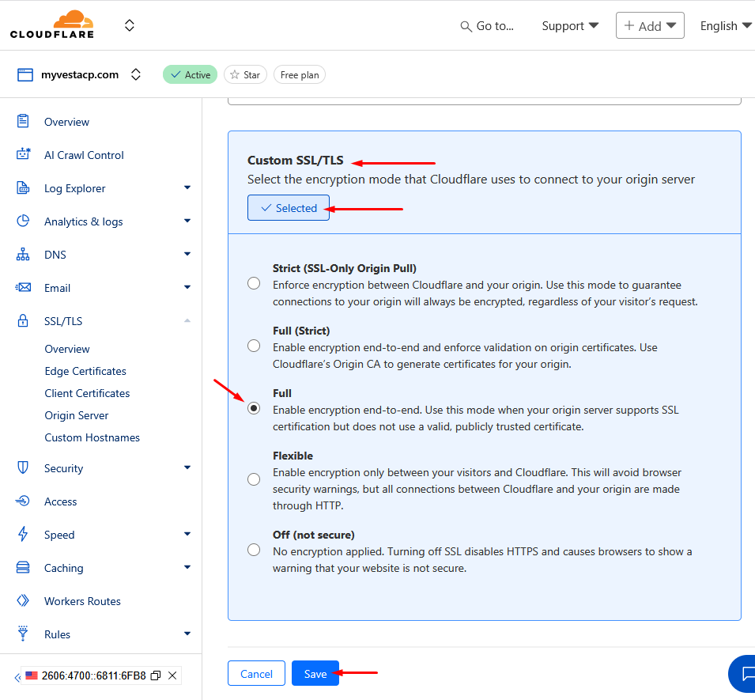Open the English language dropdown

[726, 26]
